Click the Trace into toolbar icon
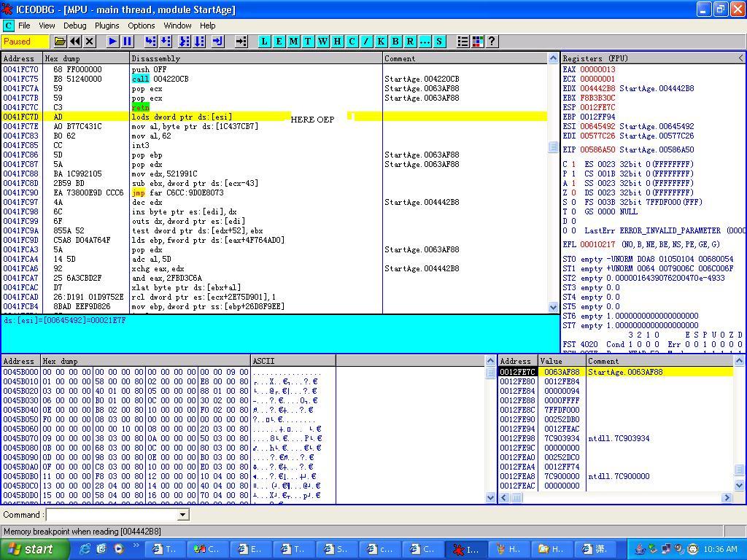The image size is (747, 560). (x=185, y=42)
